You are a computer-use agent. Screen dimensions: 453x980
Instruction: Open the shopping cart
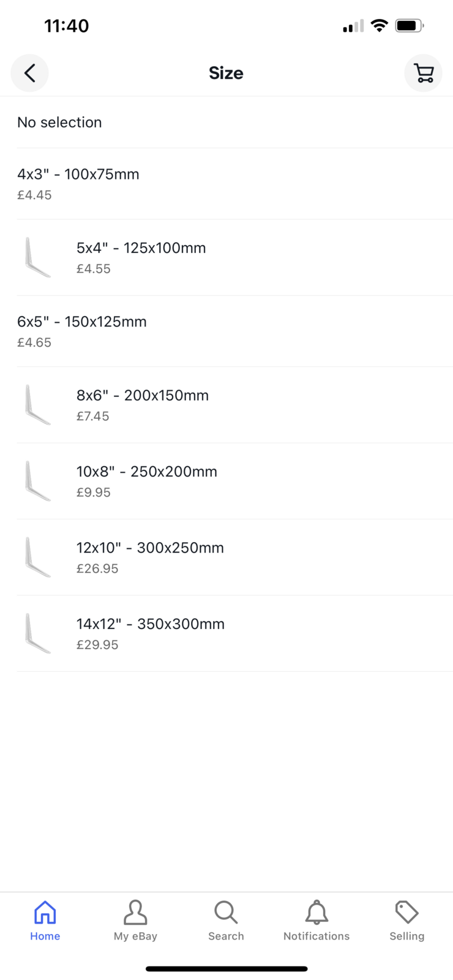423,73
